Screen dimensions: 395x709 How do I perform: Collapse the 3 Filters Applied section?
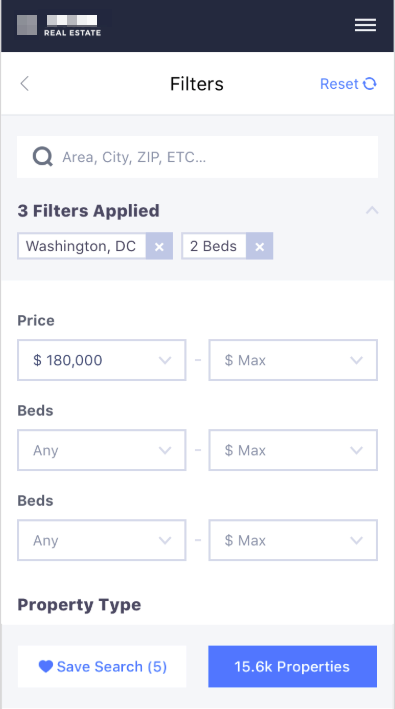[372, 210]
